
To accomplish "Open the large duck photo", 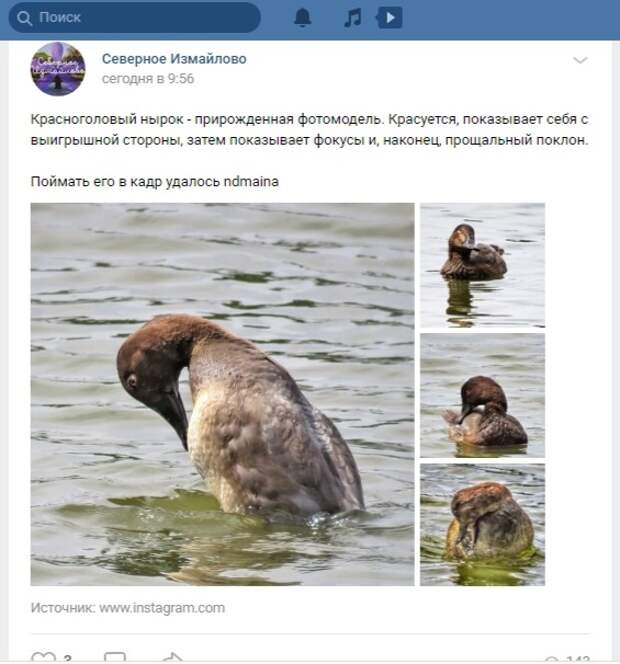I will [222, 394].
